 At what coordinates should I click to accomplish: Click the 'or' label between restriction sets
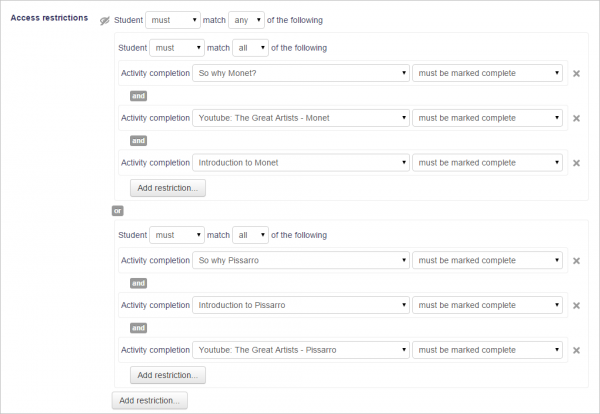pyautogui.click(x=117, y=211)
